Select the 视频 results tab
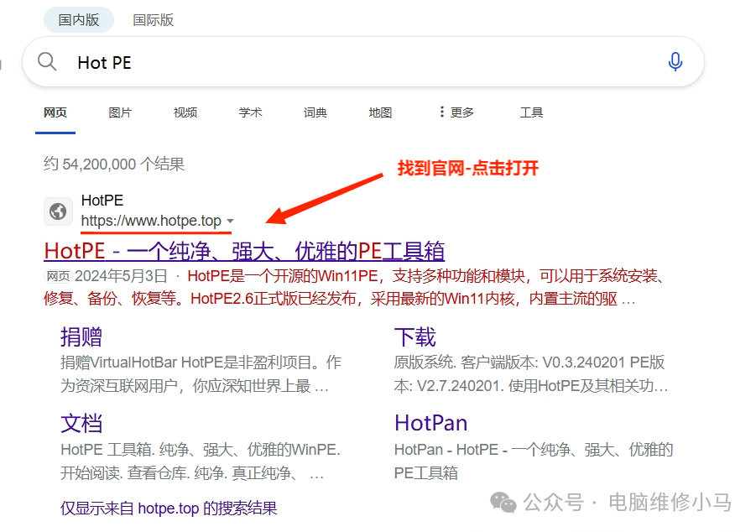 185,112
